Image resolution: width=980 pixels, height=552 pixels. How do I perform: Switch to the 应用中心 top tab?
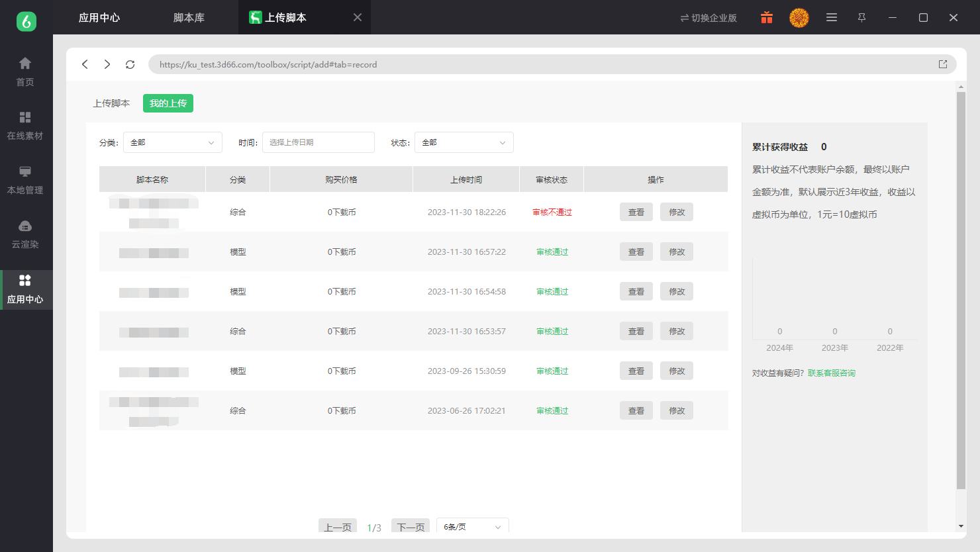pyautogui.click(x=99, y=18)
